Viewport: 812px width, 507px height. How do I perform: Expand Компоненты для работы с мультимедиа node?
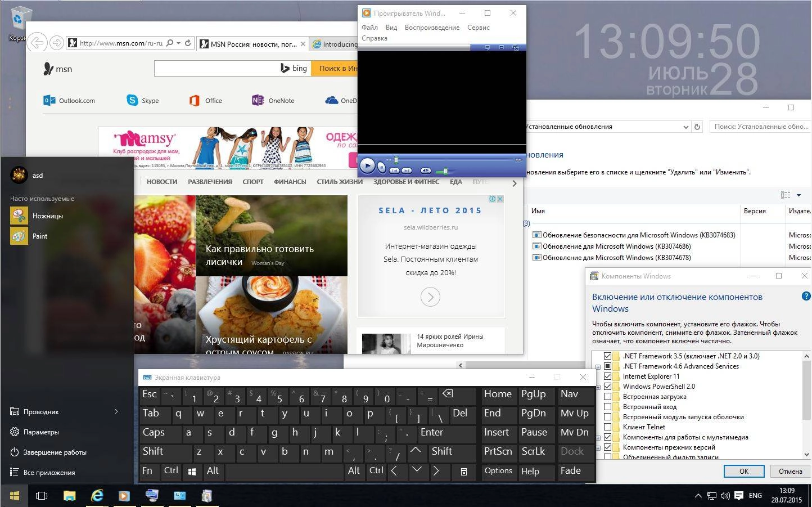(598, 438)
